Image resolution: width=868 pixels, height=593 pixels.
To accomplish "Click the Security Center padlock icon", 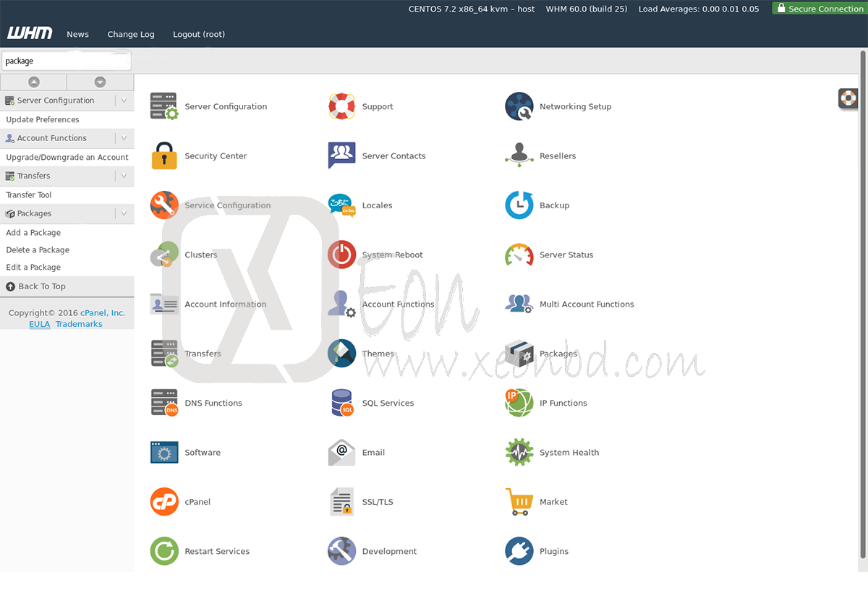I will click(x=164, y=155).
